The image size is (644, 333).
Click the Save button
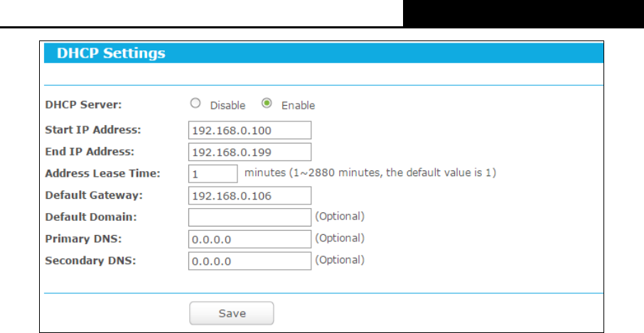point(232,313)
